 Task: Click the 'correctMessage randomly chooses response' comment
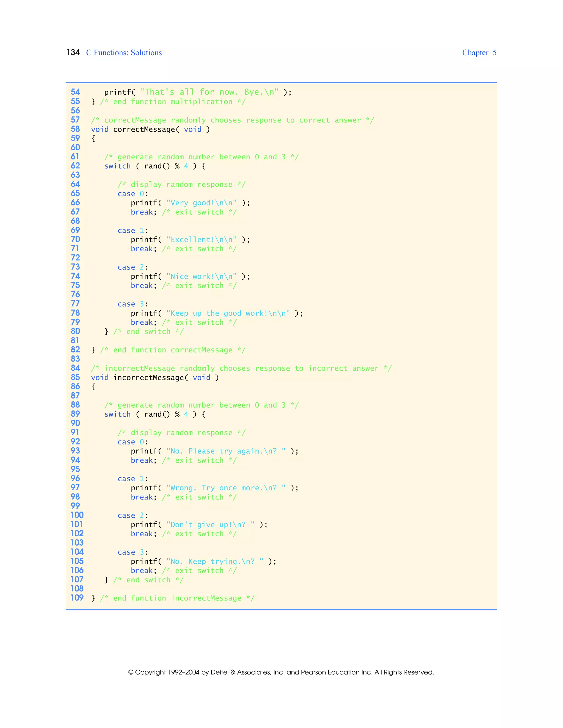pyautogui.click(x=233, y=120)
